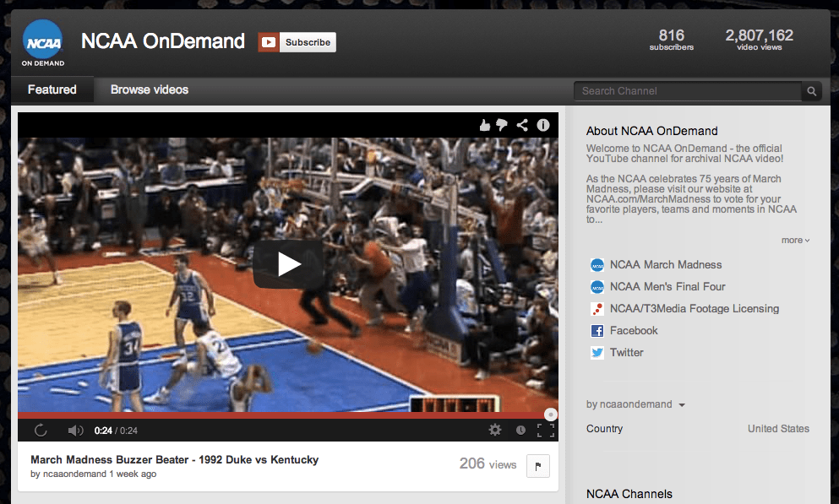Open the ncaaondemand uploader link under the title
Viewport: 839px width, 504px height.
coord(74,474)
